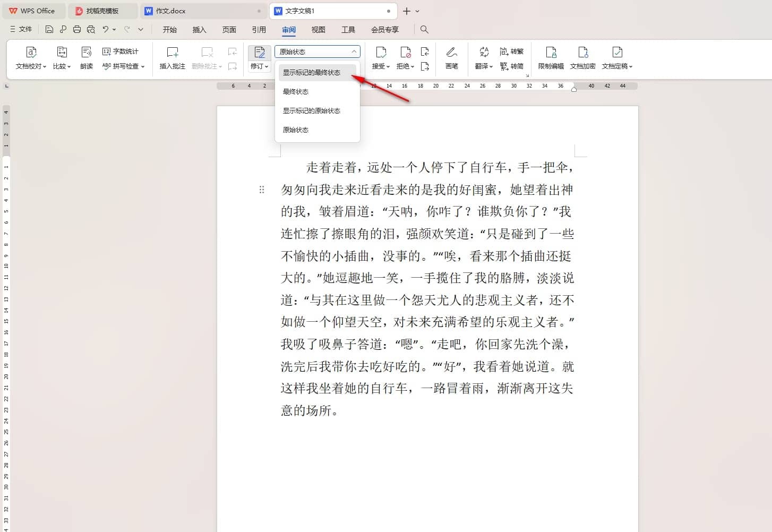The height and width of the screenshot is (532, 772).
Task: Go to previous revision icon
Action: click(425, 52)
